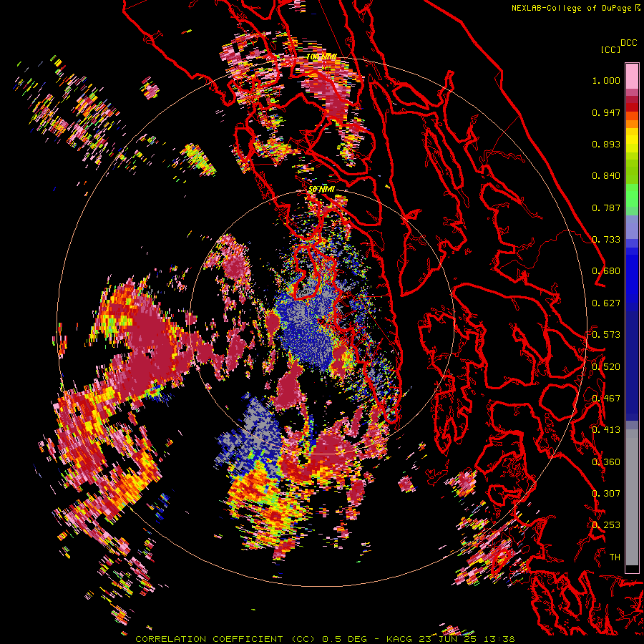Select the 0.520 scale value
The image size is (644, 644).
[606, 367]
